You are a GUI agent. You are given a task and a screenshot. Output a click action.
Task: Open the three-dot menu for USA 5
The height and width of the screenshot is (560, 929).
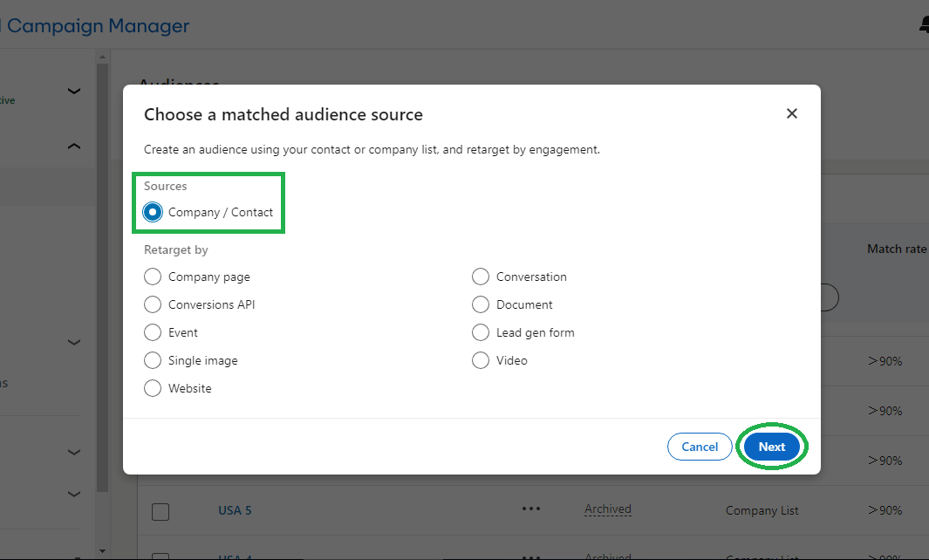[x=531, y=509]
